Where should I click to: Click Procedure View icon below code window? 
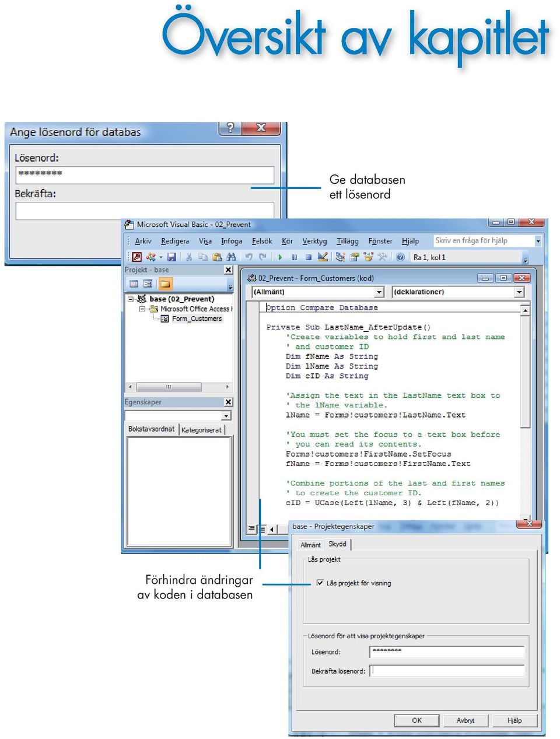(251, 529)
